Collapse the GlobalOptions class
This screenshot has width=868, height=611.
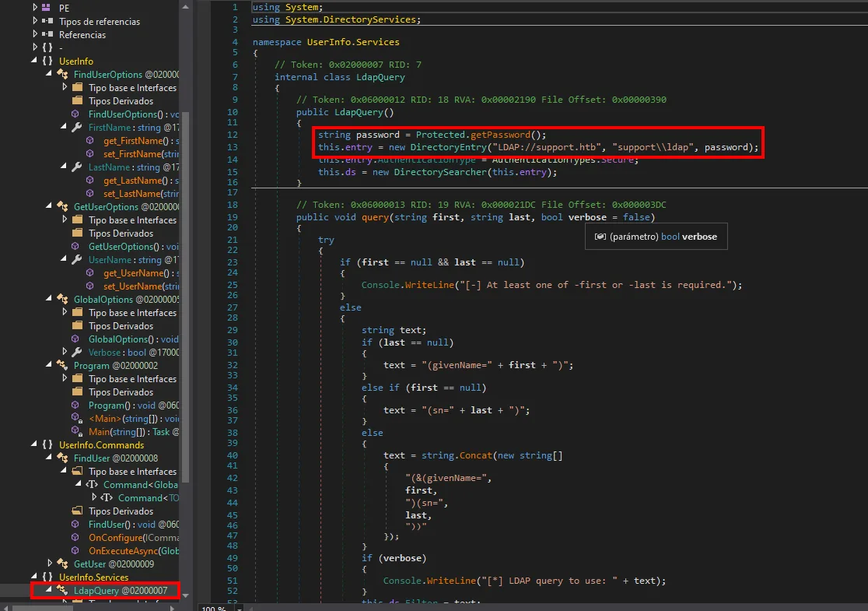pyautogui.click(x=49, y=299)
